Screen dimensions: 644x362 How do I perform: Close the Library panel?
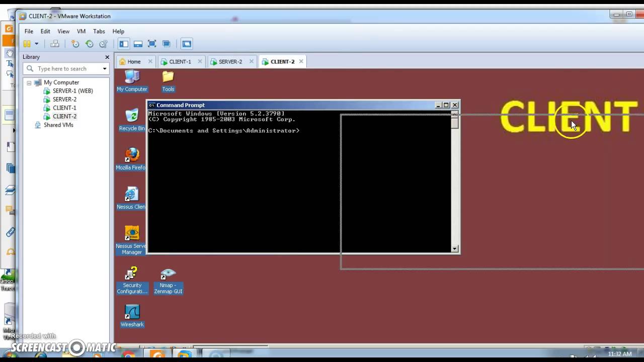pos(107,57)
